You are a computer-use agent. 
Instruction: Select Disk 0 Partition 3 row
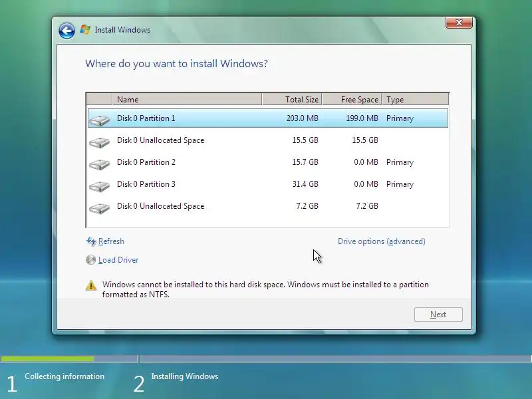[268, 184]
